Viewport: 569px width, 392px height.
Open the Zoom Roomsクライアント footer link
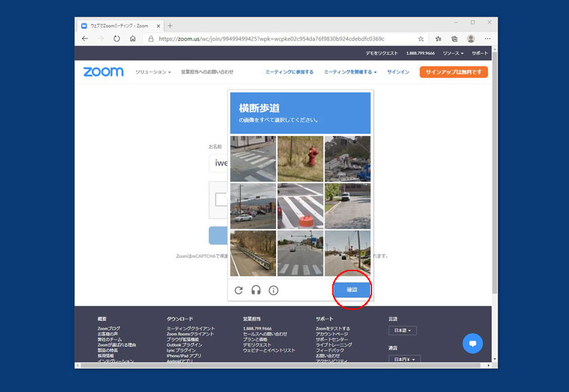tap(190, 334)
